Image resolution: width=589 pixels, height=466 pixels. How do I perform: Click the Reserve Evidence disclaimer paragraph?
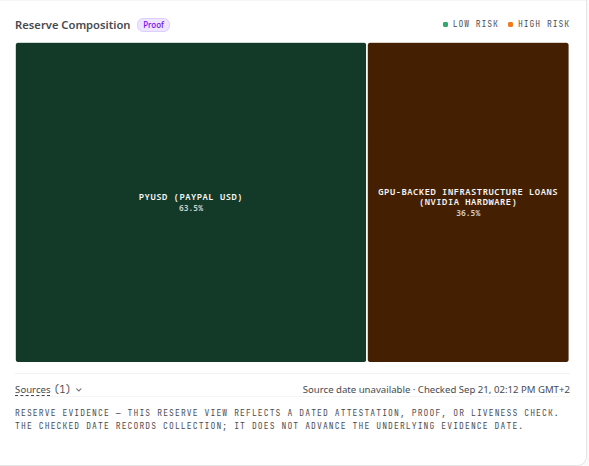pyautogui.click(x=287, y=419)
